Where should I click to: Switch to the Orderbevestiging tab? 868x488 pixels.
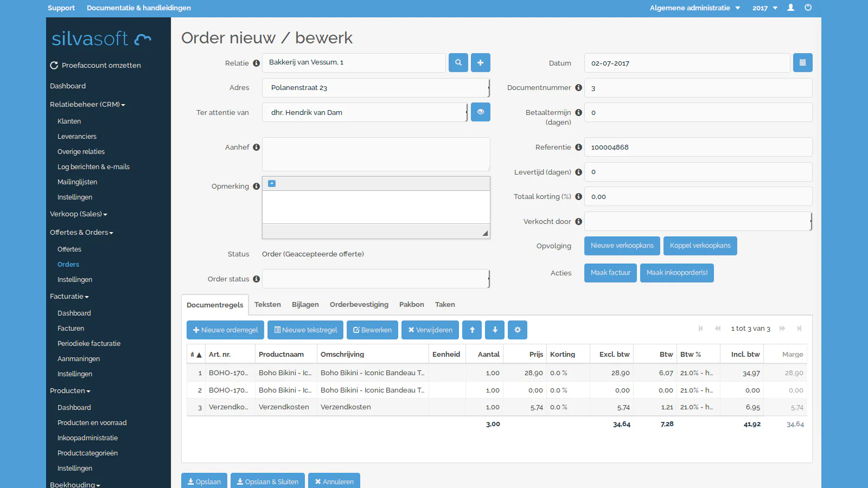(x=359, y=305)
